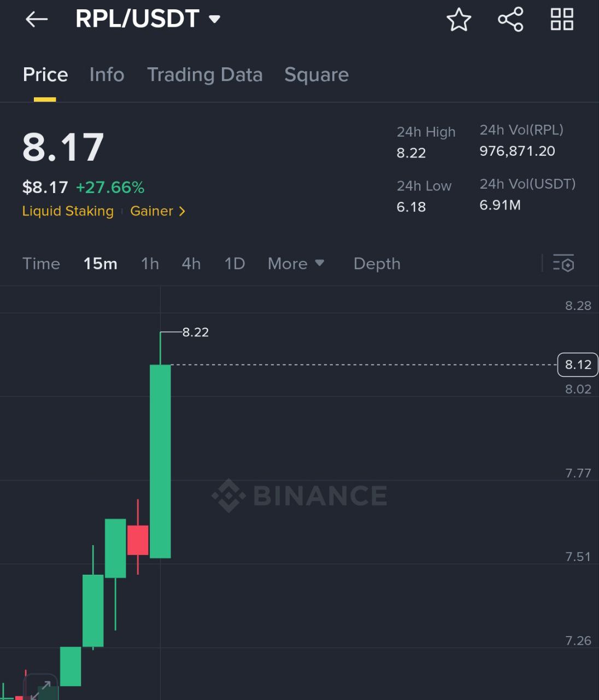
Task: Open the Gainer ranking link
Action: tap(157, 211)
